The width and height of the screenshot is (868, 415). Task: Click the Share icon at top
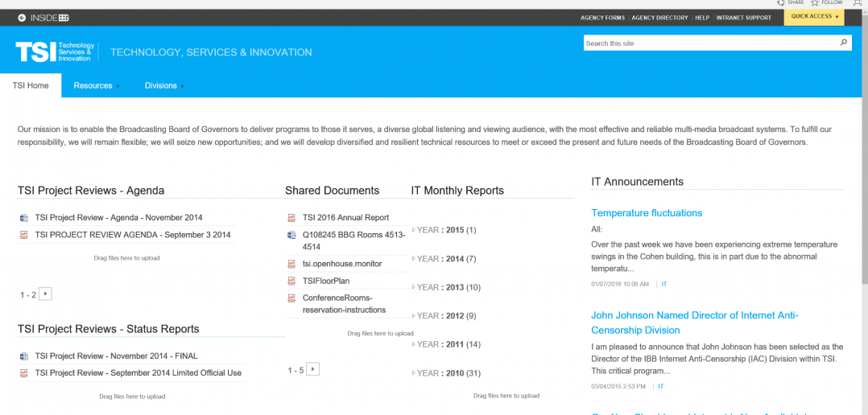tap(780, 2)
